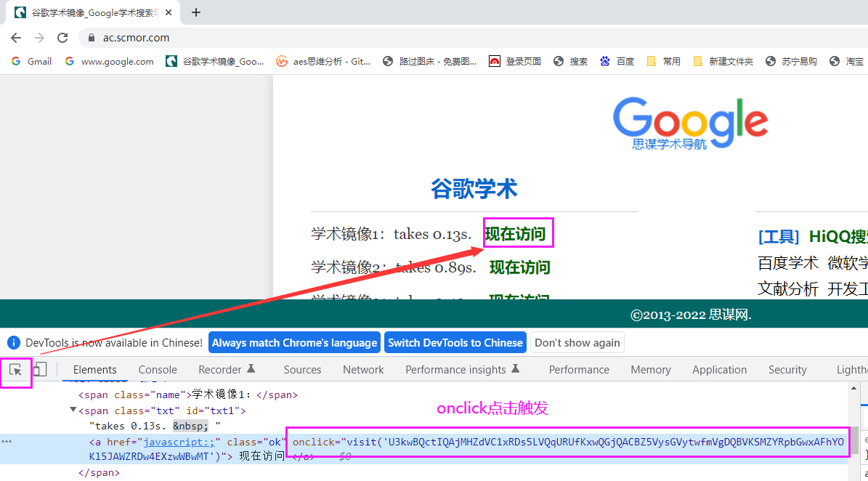
Task: Click 现在访问 link for 学术镜像1
Action: pyautogui.click(x=516, y=233)
